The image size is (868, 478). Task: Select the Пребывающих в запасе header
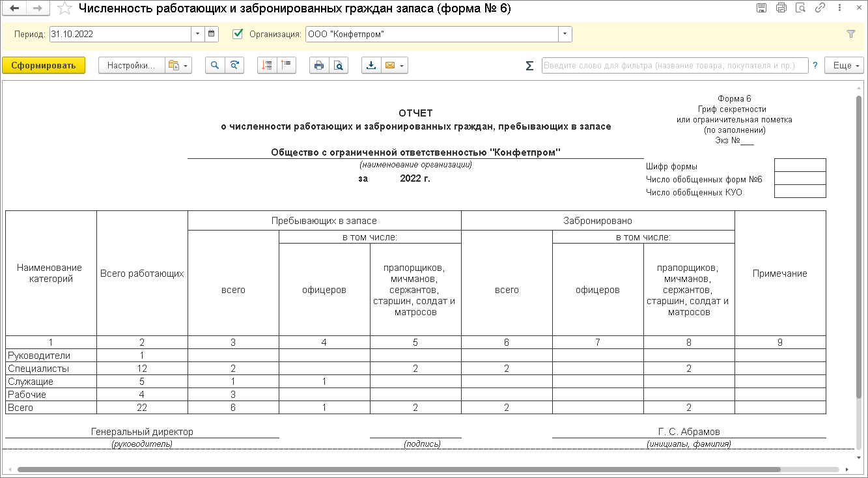pos(324,221)
